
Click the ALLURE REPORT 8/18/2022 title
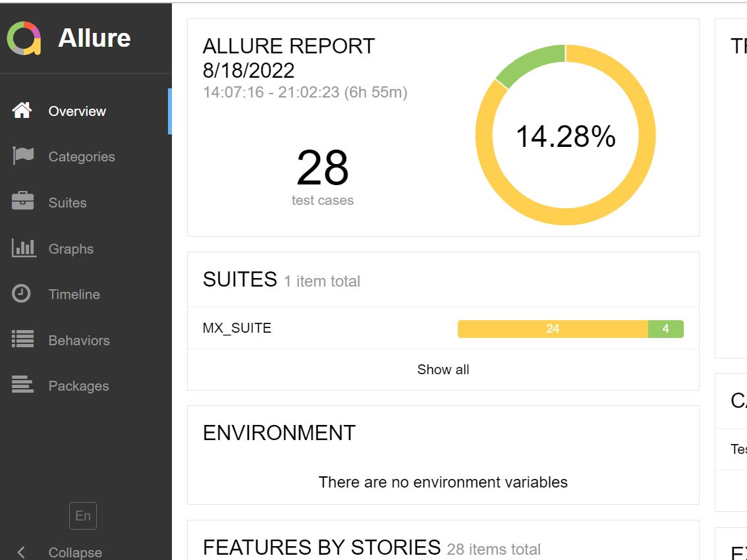pos(289,58)
